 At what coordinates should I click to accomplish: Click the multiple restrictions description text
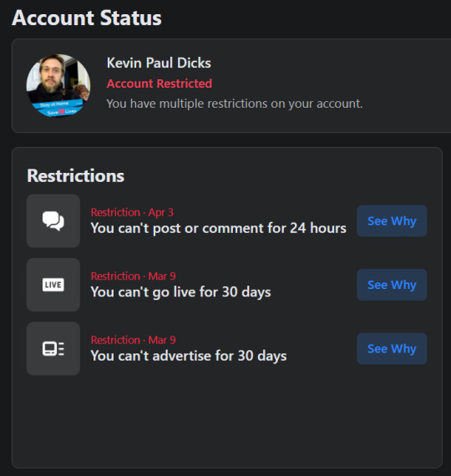click(235, 104)
